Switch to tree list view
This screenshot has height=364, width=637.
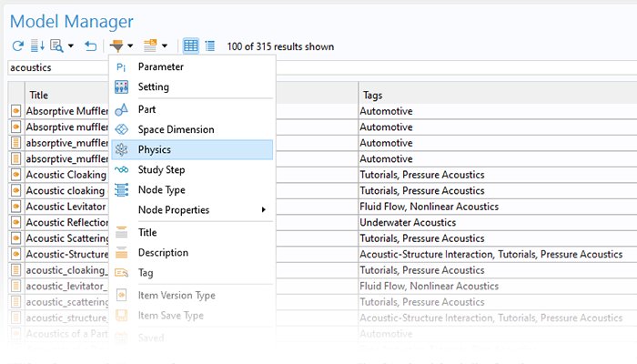210,45
